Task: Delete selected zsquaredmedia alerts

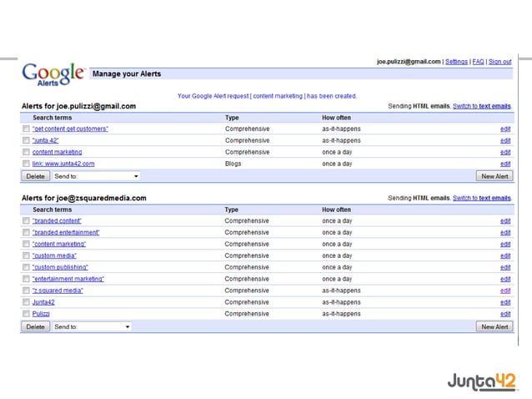Action: (36, 326)
